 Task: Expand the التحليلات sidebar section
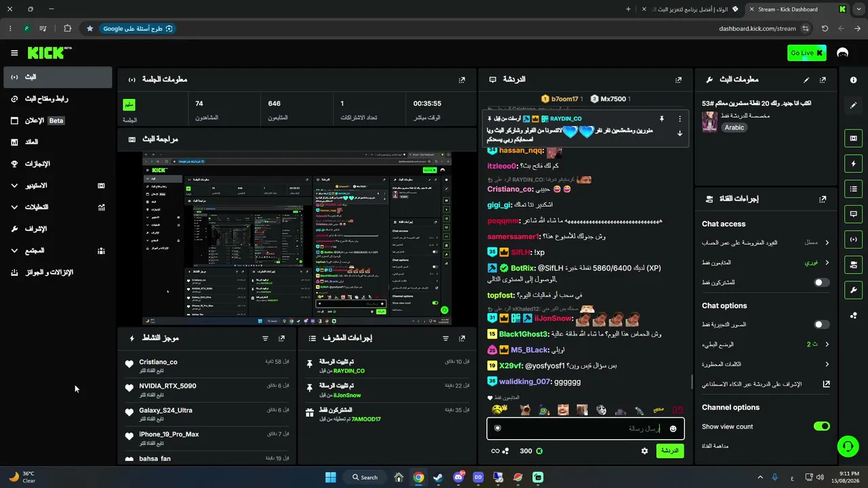coord(58,207)
